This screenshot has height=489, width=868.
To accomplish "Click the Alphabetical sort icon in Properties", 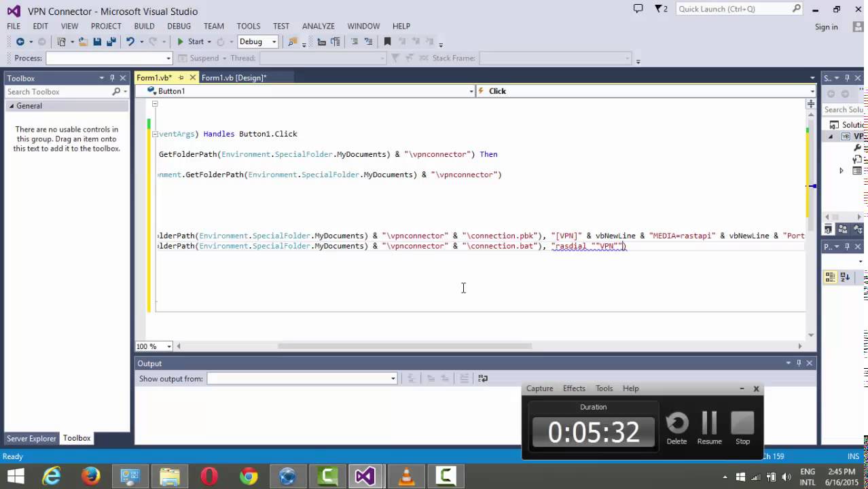I will (845, 277).
